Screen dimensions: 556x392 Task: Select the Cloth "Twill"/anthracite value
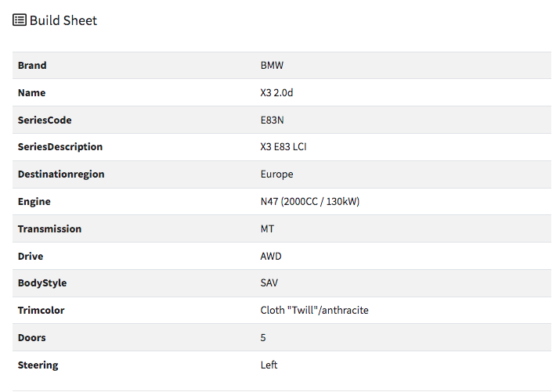click(315, 311)
